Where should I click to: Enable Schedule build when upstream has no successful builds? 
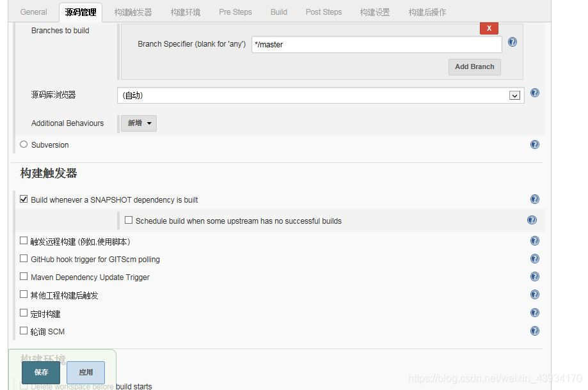129,220
